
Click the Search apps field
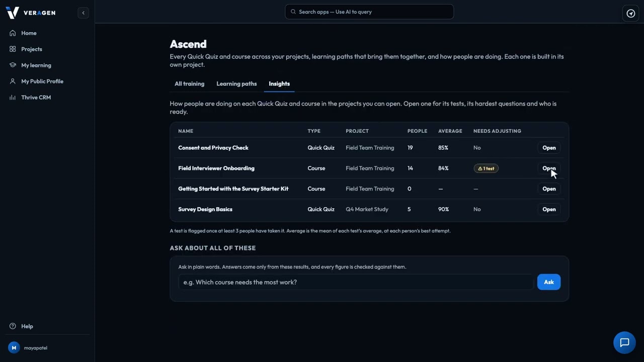369,12
